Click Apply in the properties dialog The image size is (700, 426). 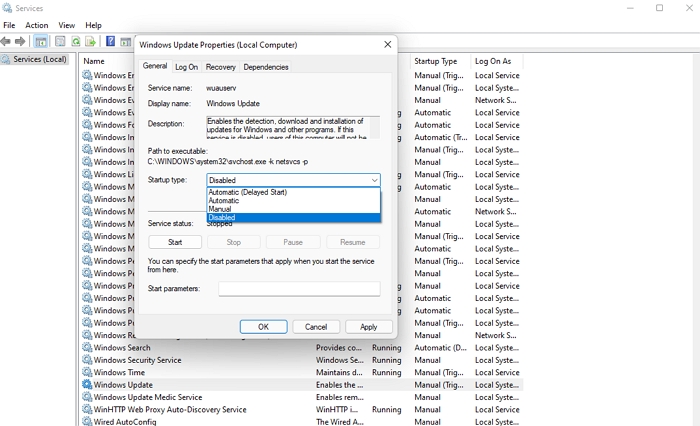point(369,327)
